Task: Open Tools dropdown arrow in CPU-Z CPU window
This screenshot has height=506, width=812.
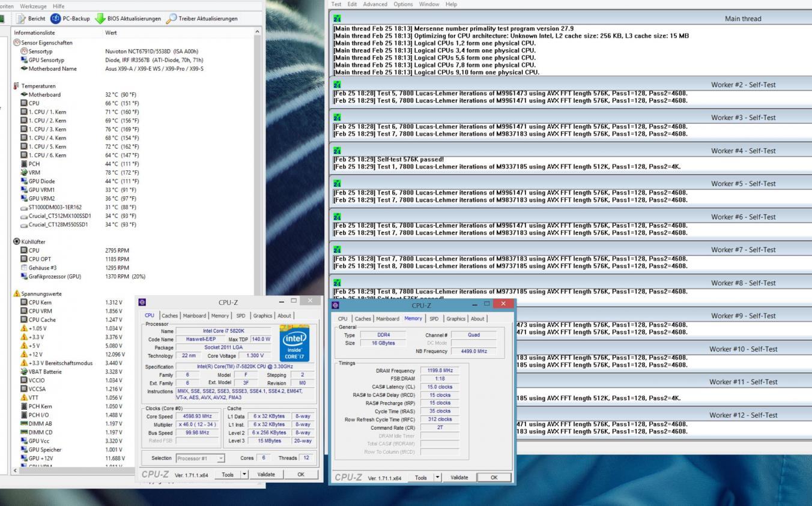Action: [x=244, y=474]
